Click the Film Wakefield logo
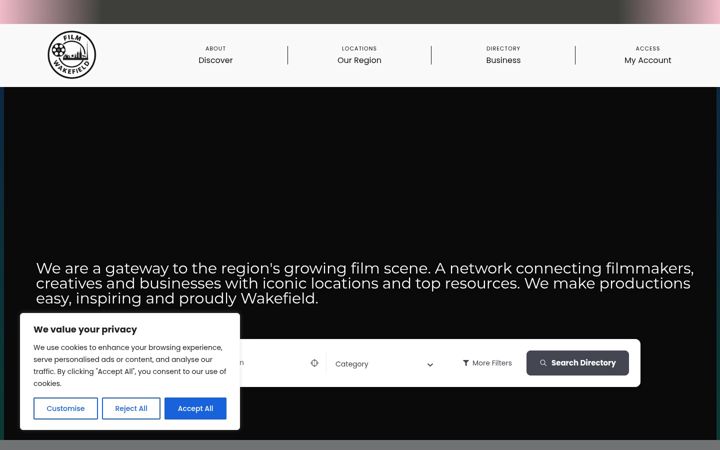This screenshot has width=720, height=450. click(x=72, y=55)
